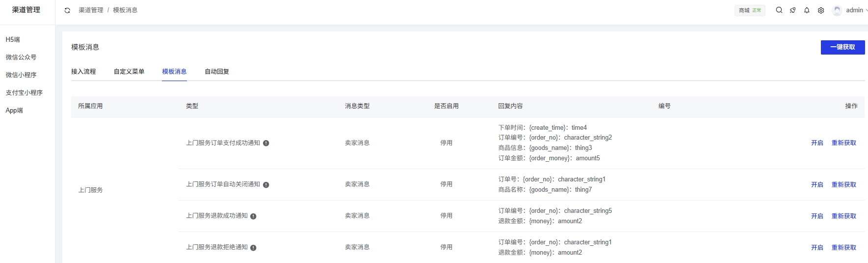Open the notification bell
Viewport: 868px width, 263px height.
click(x=807, y=10)
